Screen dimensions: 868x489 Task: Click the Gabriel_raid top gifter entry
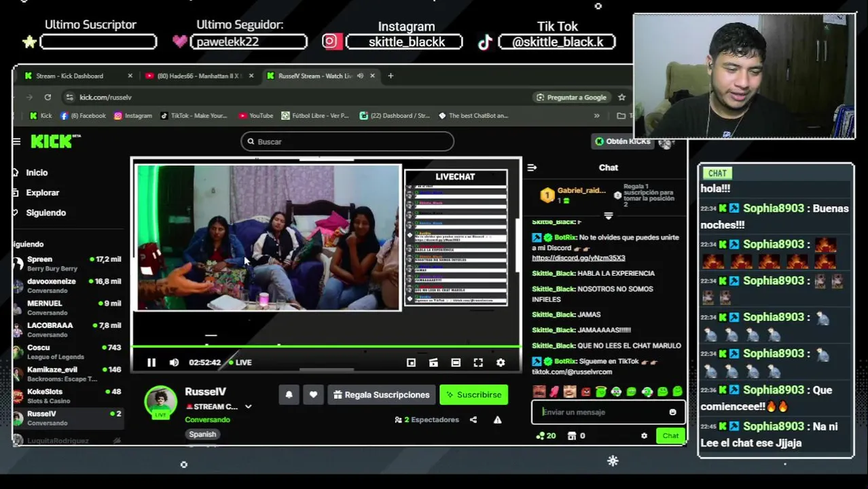[x=573, y=196]
